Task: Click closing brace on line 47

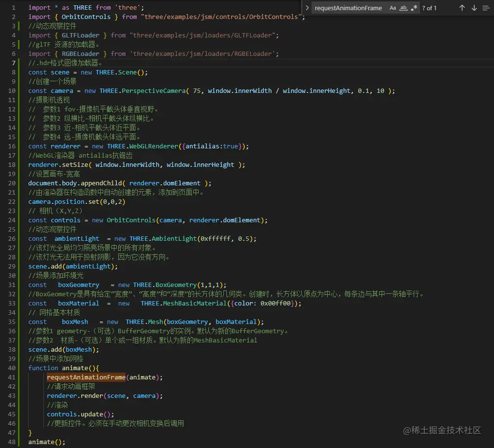Action: point(30,433)
